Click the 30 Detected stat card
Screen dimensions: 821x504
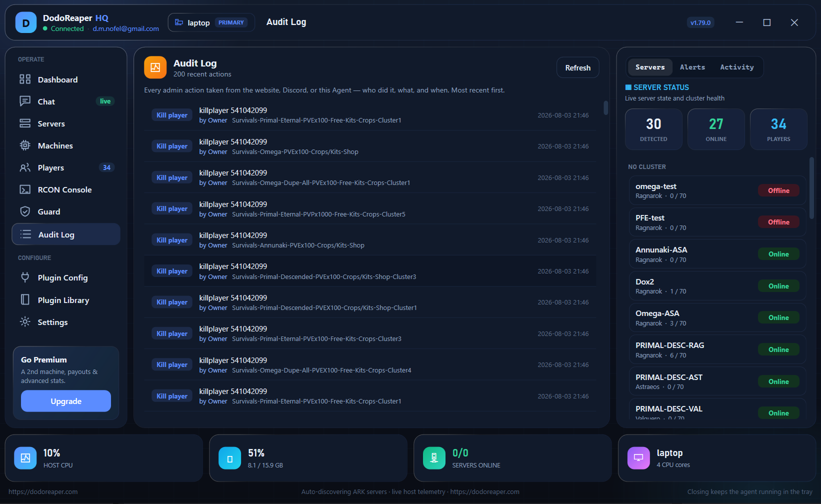click(x=653, y=129)
